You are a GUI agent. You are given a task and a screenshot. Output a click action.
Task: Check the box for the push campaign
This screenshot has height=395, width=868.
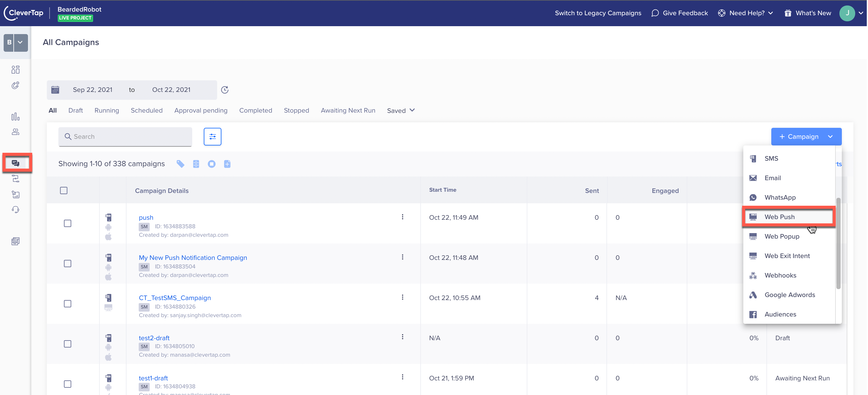point(68,223)
